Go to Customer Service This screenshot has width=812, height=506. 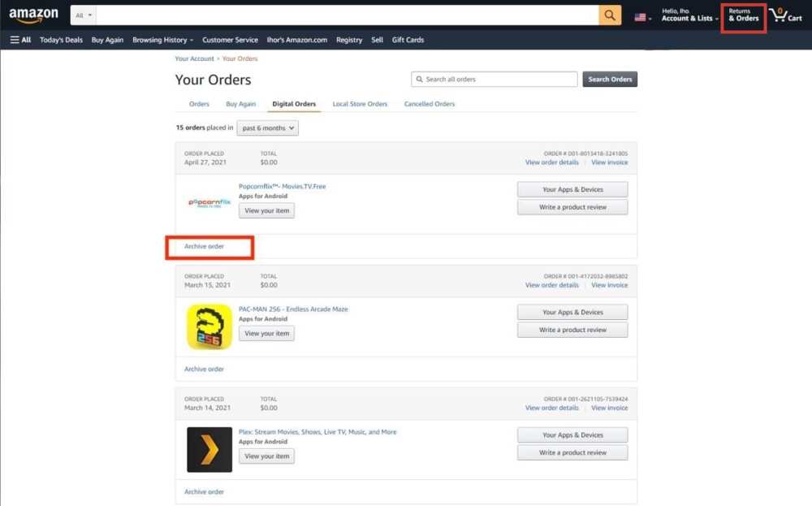[x=230, y=40]
